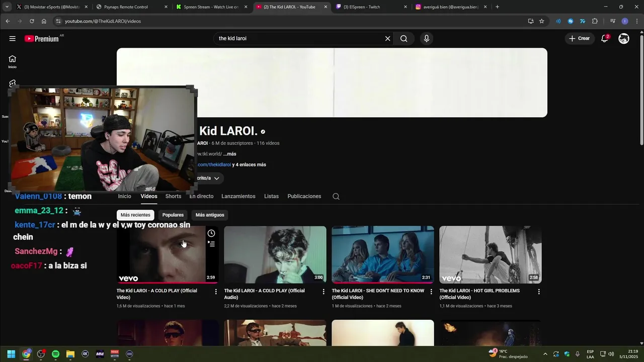Image resolution: width=644 pixels, height=362 pixels.
Task: Open the Chrome profile icon
Action: tap(625, 21)
